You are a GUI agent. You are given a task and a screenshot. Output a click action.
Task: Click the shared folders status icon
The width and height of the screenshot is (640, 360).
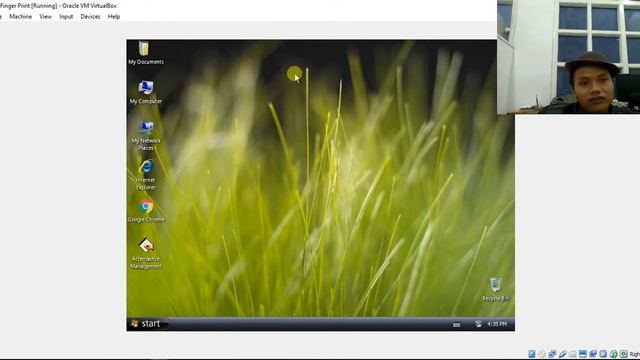pos(573,354)
